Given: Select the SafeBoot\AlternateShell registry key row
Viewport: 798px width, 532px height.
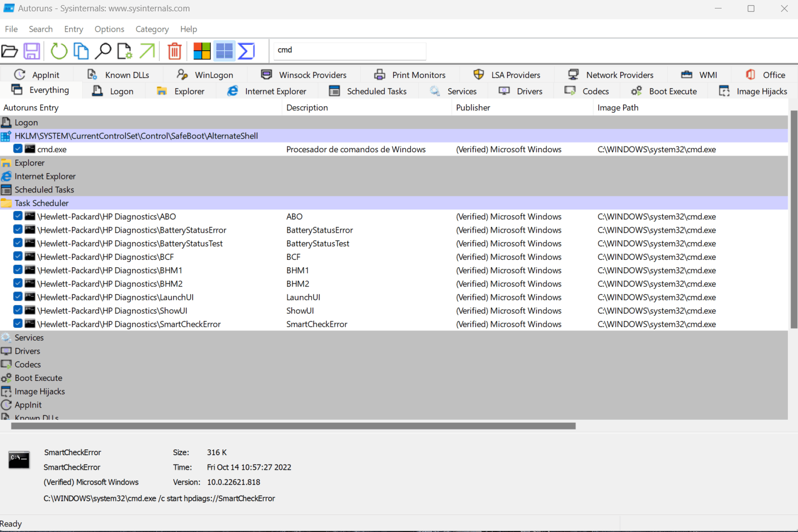Looking at the screenshot, I should click(x=394, y=136).
